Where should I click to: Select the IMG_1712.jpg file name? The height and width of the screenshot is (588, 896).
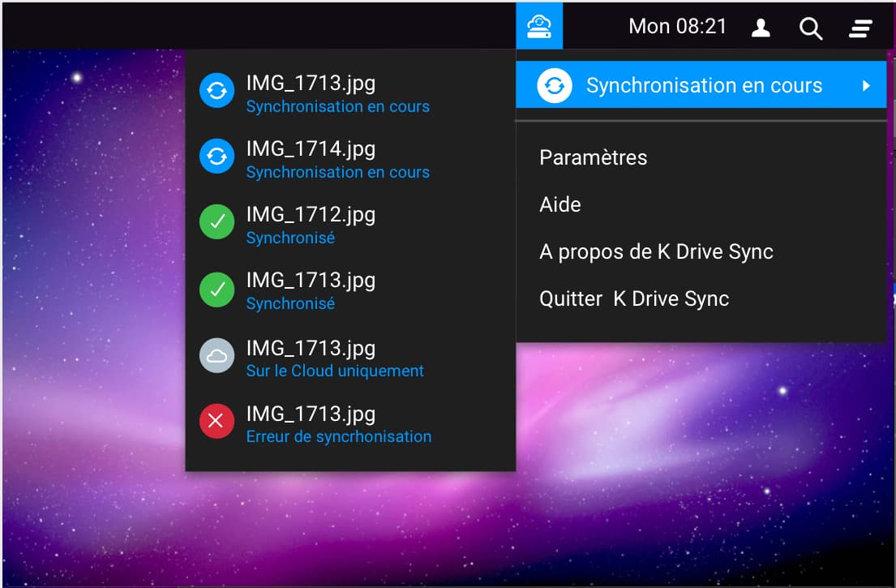tap(311, 214)
